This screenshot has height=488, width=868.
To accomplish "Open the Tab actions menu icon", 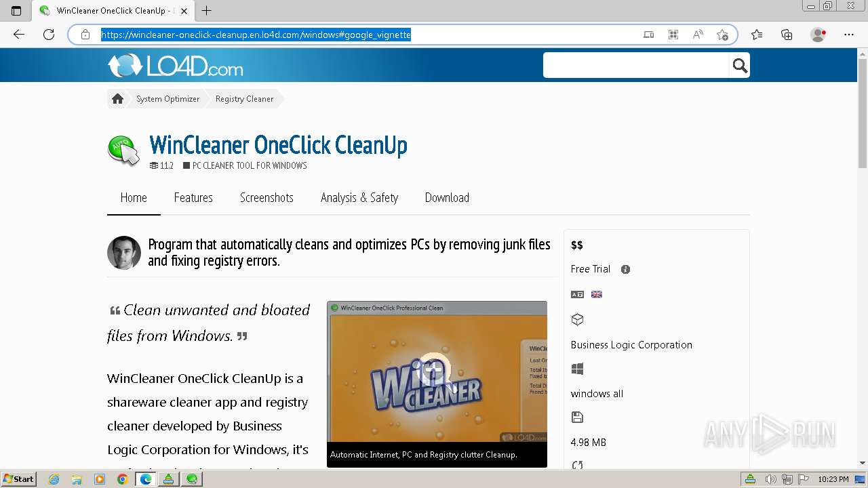I will [x=16, y=11].
